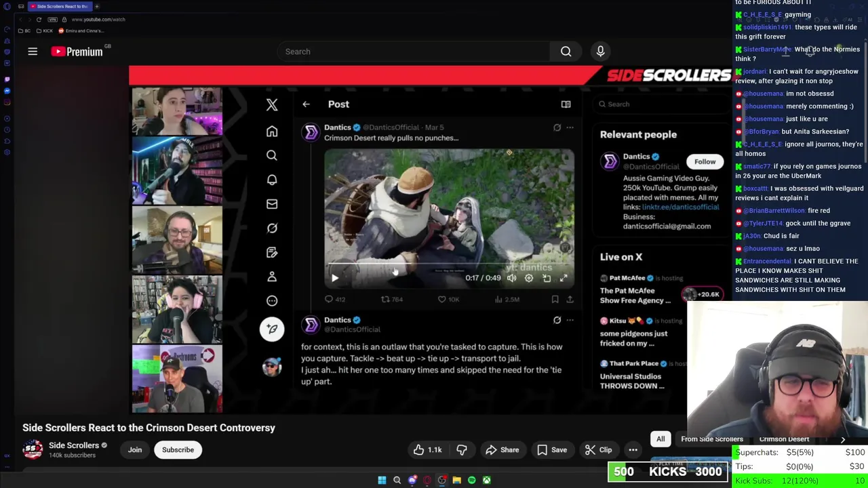This screenshot has height=488, width=868.
Task: Reload the page with refresh icon
Action: pos(39,20)
